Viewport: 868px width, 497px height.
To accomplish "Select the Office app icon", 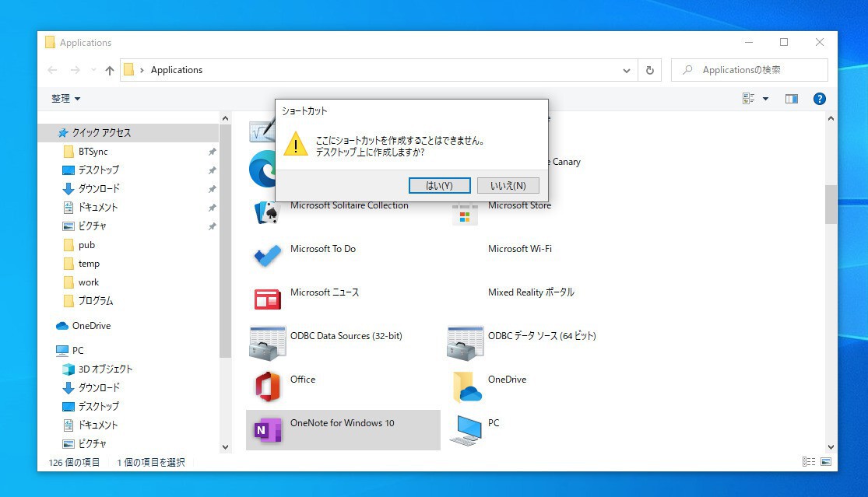I will pyautogui.click(x=267, y=387).
